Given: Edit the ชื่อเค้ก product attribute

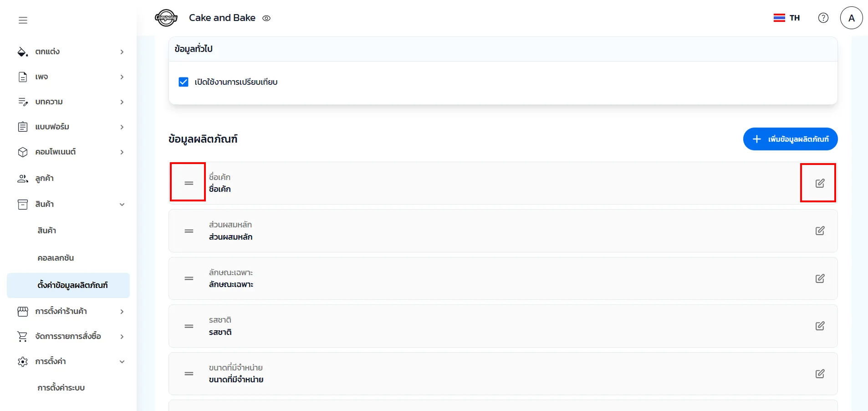Looking at the screenshot, I should click(x=820, y=183).
